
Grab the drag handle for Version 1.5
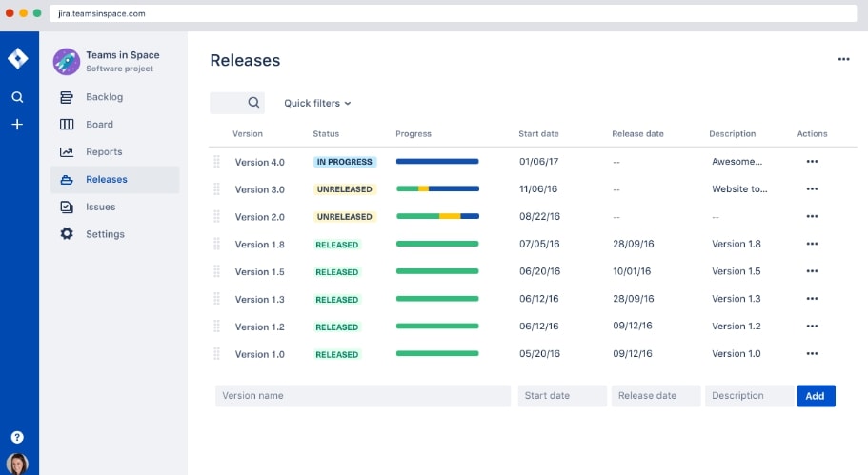[x=216, y=271]
